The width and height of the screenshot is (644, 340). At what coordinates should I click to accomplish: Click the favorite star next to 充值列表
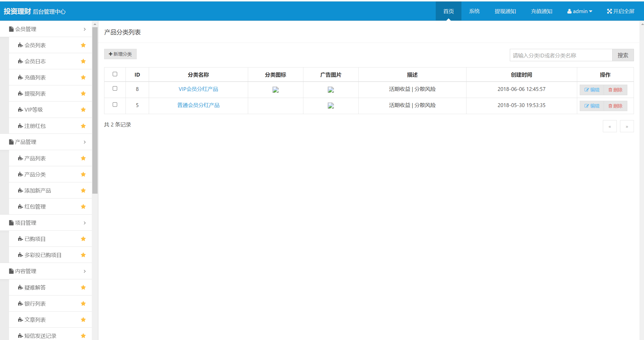83,77
